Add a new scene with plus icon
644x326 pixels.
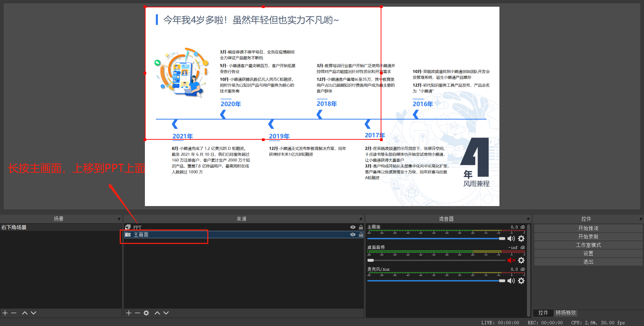click(x=5, y=313)
